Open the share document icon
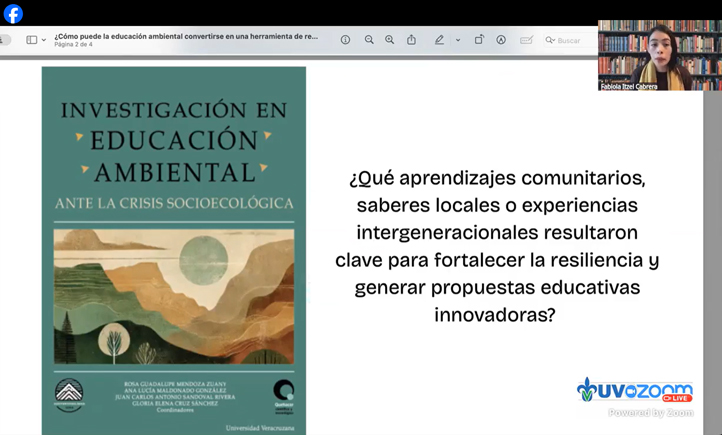 (x=411, y=40)
